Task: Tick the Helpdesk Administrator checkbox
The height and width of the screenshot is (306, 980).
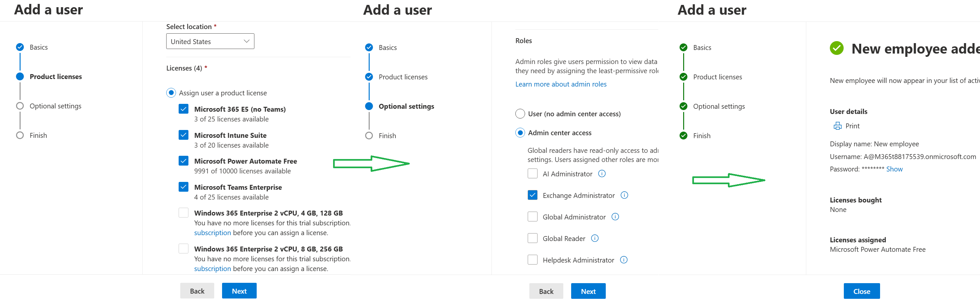Action: [x=533, y=260]
